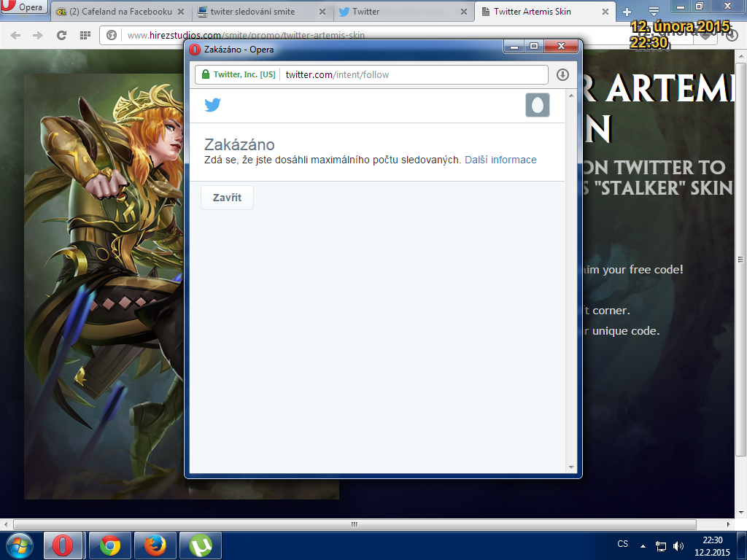
Task: Click popup scrollbar up arrow
Action: 571,96
